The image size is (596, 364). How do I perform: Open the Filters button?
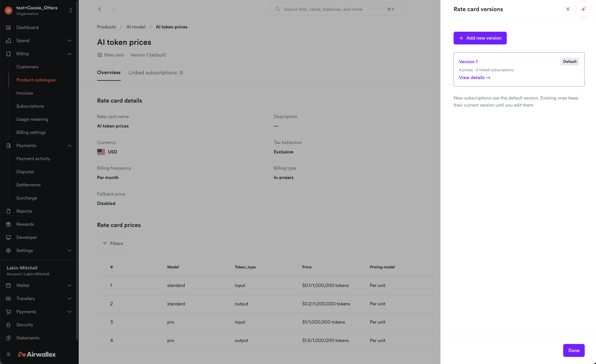112,243
